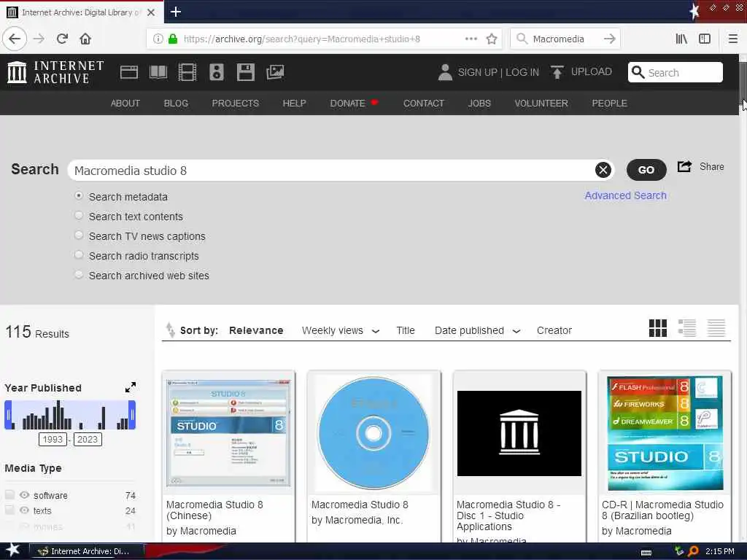
Task: Click right handle of year range slider
Action: click(x=133, y=415)
